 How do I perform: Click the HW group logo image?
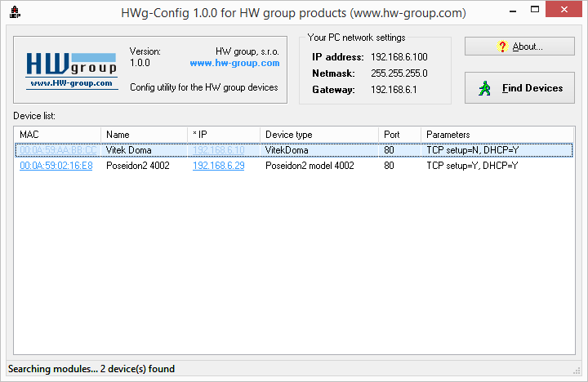pyautogui.click(x=71, y=70)
